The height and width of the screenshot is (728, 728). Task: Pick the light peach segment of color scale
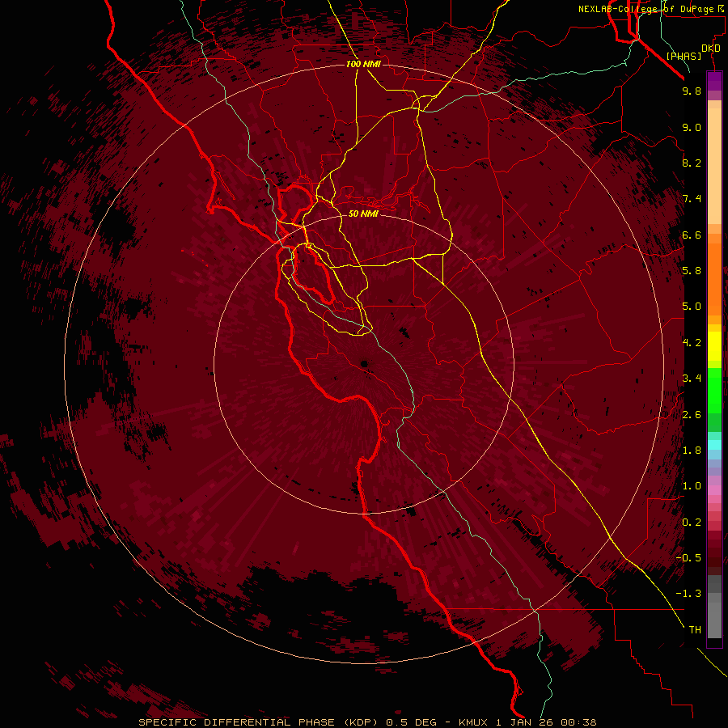click(714, 166)
